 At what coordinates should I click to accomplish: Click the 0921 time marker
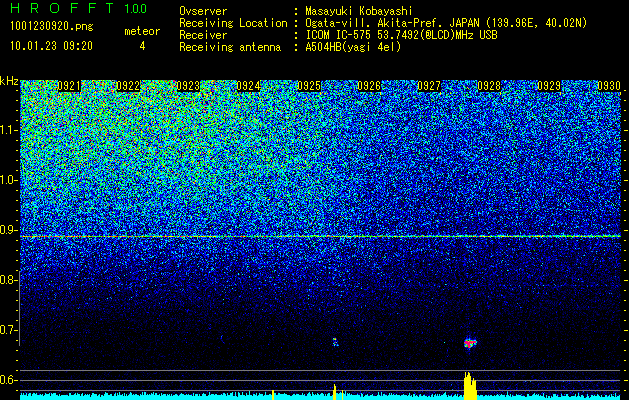pos(69,86)
